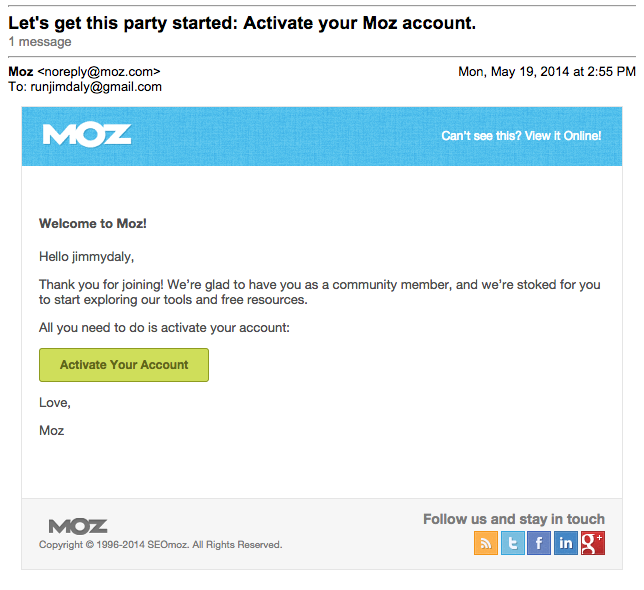Click the email subject line heading
The height and width of the screenshot is (590, 644).
click(x=241, y=22)
